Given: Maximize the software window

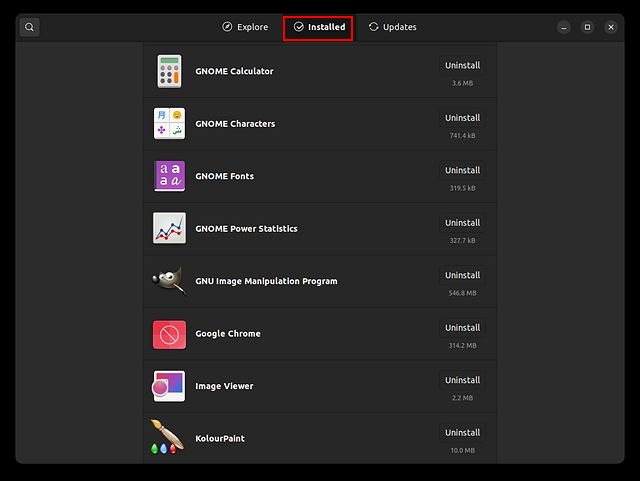Looking at the screenshot, I should [587, 27].
